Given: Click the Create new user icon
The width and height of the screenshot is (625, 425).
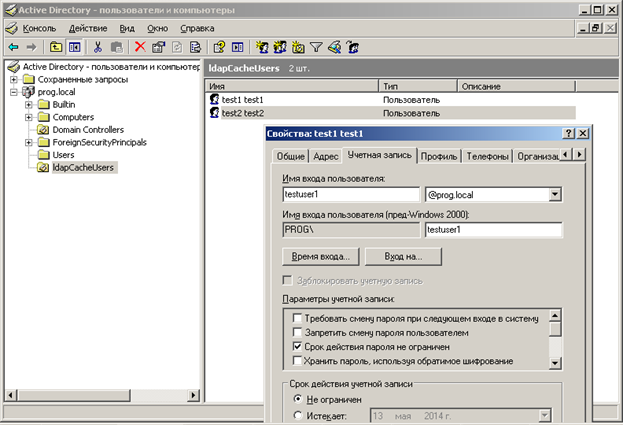Looking at the screenshot, I should [x=262, y=47].
